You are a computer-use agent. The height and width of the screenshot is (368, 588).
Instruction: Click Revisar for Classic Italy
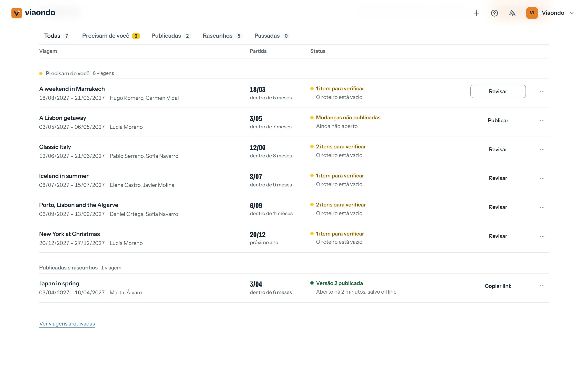(x=498, y=149)
